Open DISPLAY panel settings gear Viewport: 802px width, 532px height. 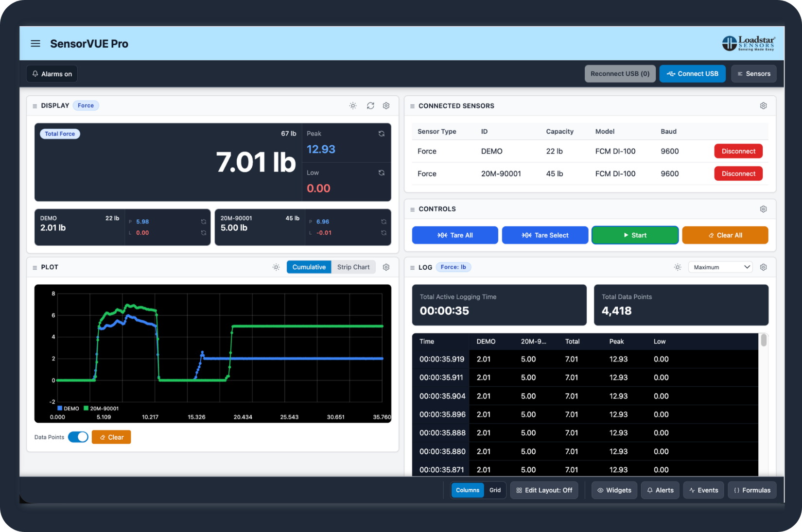pos(386,105)
